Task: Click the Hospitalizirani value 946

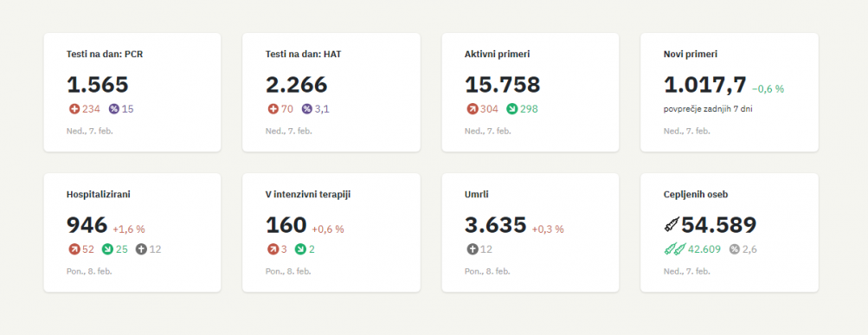Action: tap(87, 225)
